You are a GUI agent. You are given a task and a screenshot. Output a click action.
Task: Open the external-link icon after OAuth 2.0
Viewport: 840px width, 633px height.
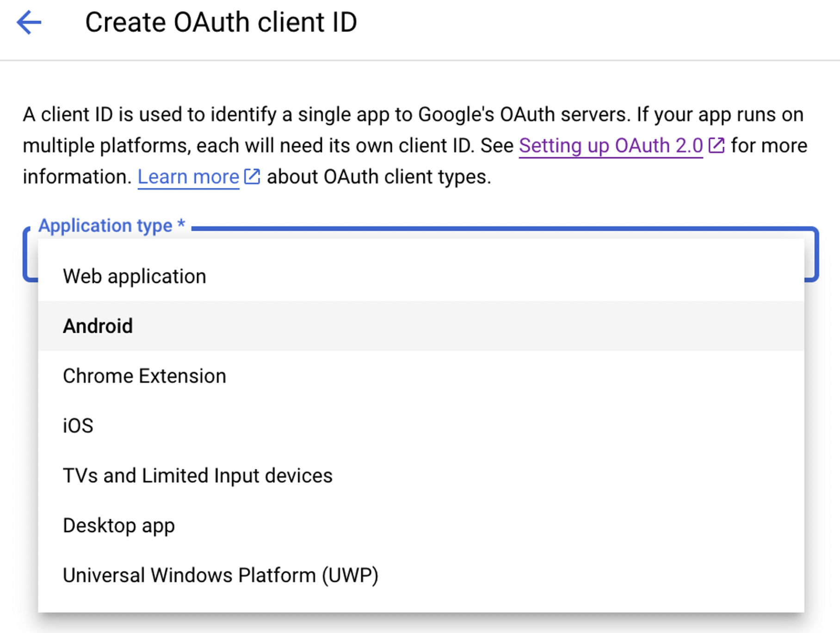[716, 145]
